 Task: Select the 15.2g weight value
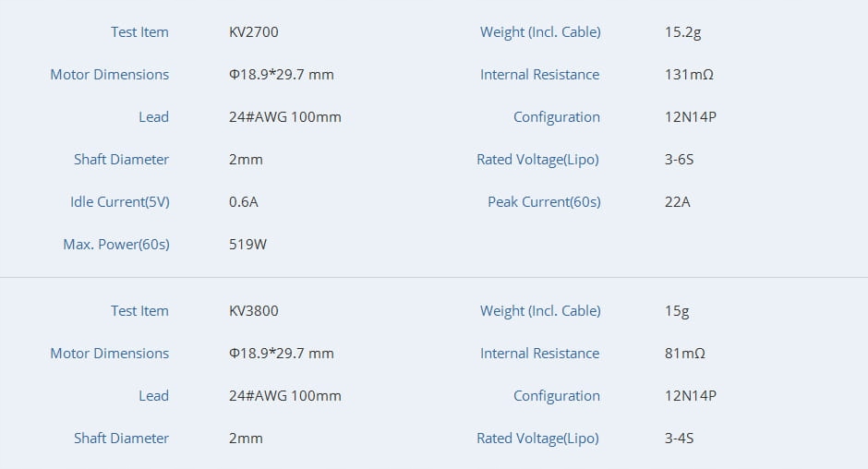pyautogui.click(x=682, y=32)
